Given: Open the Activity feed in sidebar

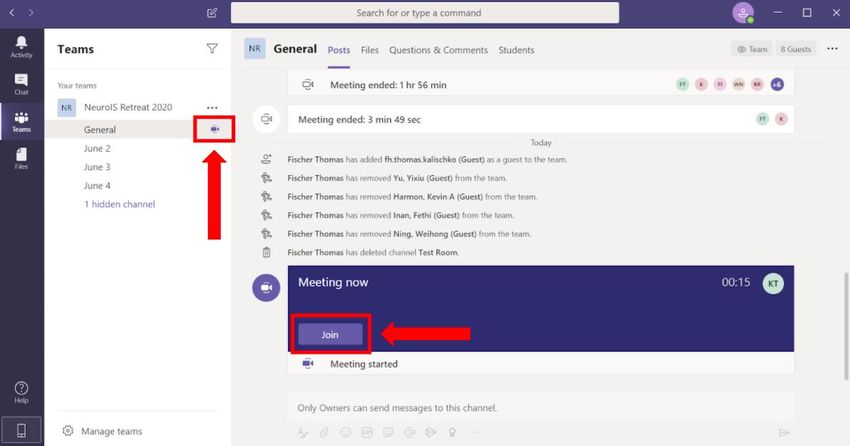Looking at the screenshot, I should click(x=21, y=47).
